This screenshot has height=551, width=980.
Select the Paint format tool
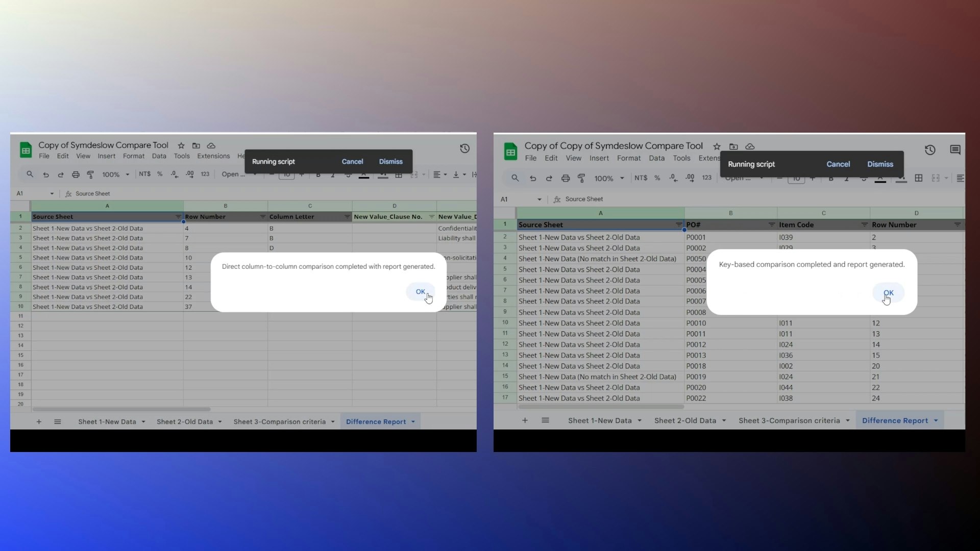coord(90,174)
